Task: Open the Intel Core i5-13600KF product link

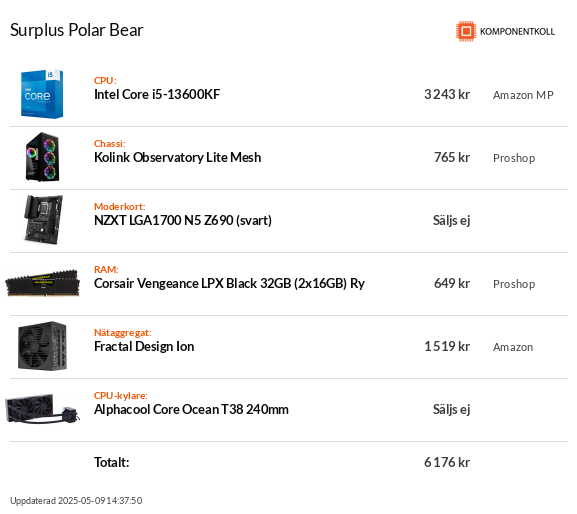Action: pyautogui.click(x=157, y=95)
